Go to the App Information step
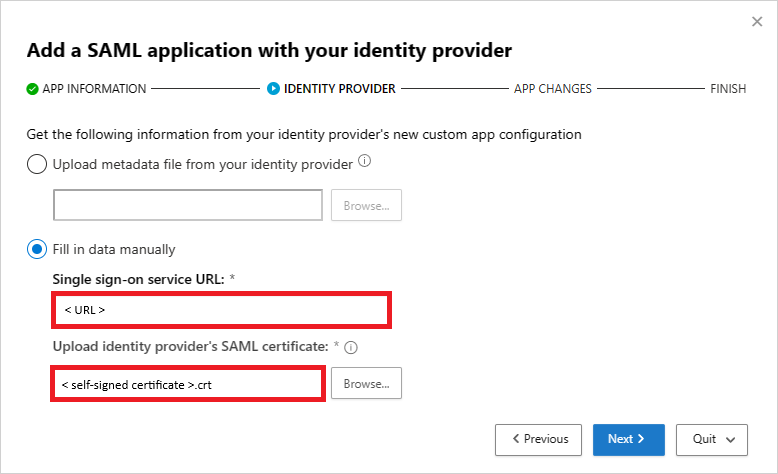Viewport: 778px width, 474px height. point(94,89)
